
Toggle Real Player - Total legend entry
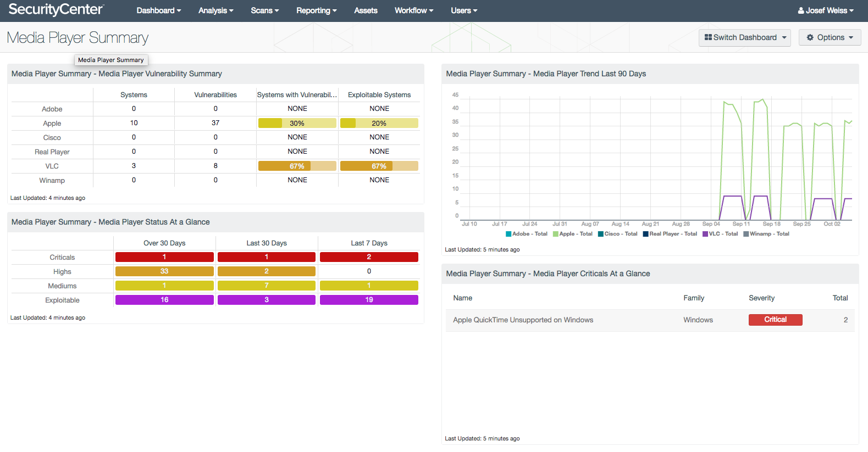[670, 234]
